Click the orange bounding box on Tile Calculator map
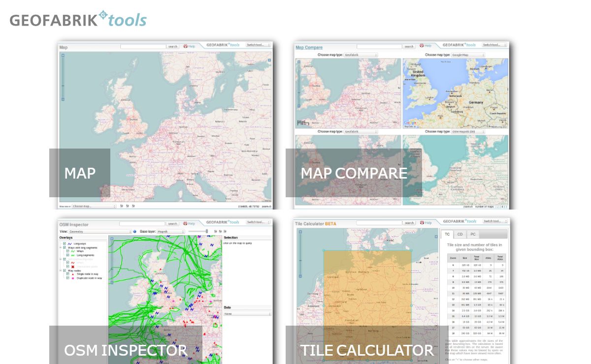591x364 pixels. coord(367,305)
